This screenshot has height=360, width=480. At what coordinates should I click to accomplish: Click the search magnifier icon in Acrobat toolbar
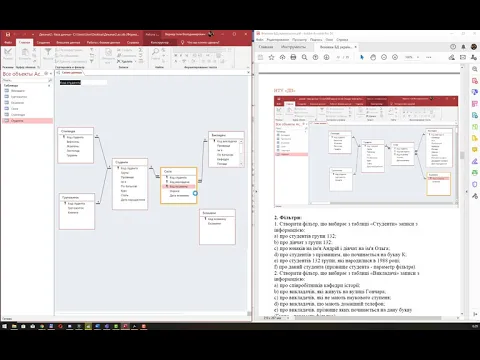point(304,57)
